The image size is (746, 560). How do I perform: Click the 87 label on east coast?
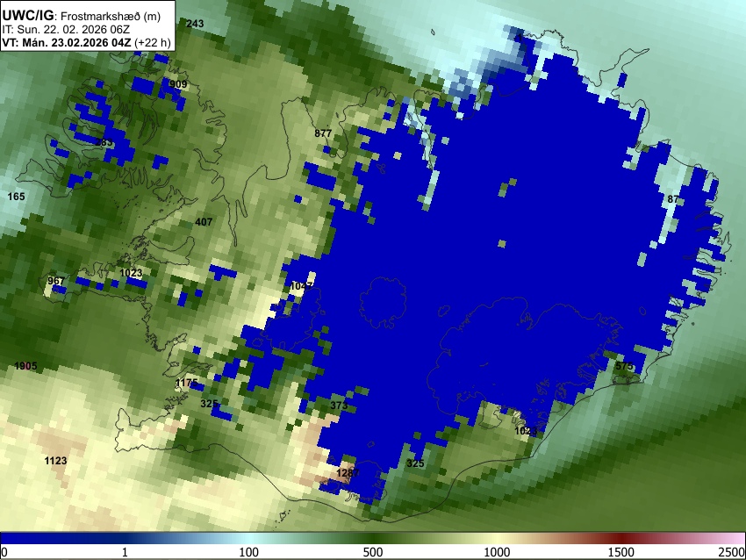click(x=673, y=199)
